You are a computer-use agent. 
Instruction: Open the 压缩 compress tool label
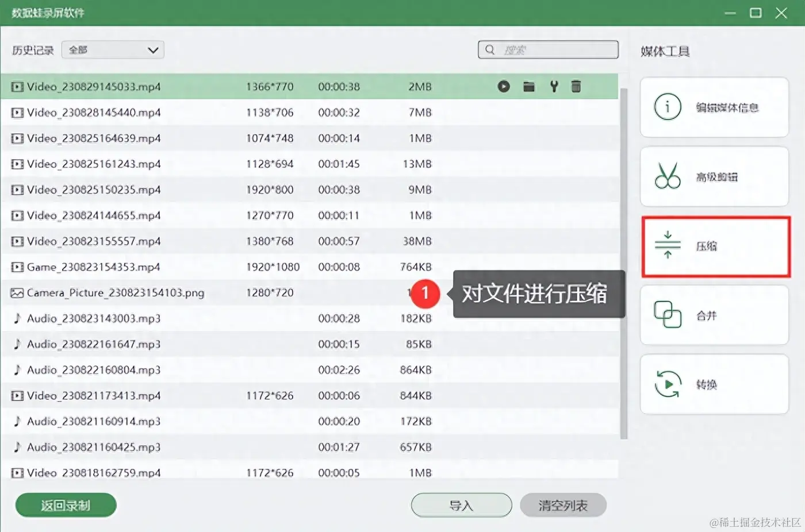(706, 246)
